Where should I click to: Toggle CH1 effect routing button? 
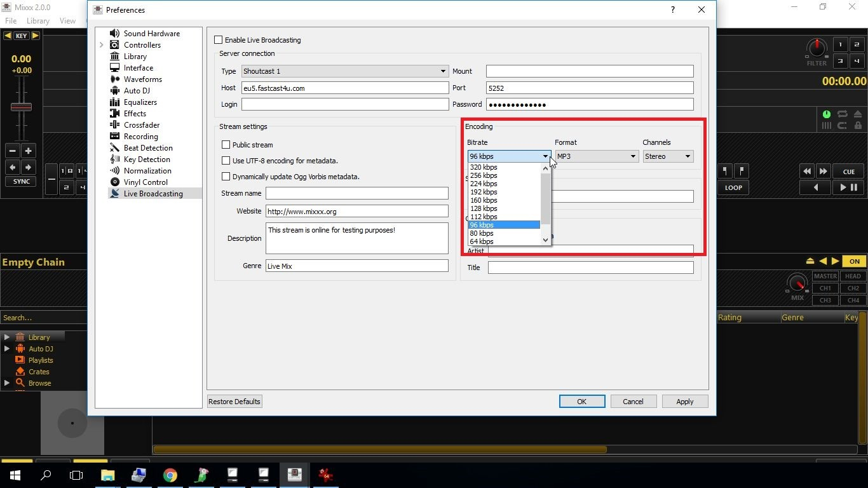click(x=825, y=288)
